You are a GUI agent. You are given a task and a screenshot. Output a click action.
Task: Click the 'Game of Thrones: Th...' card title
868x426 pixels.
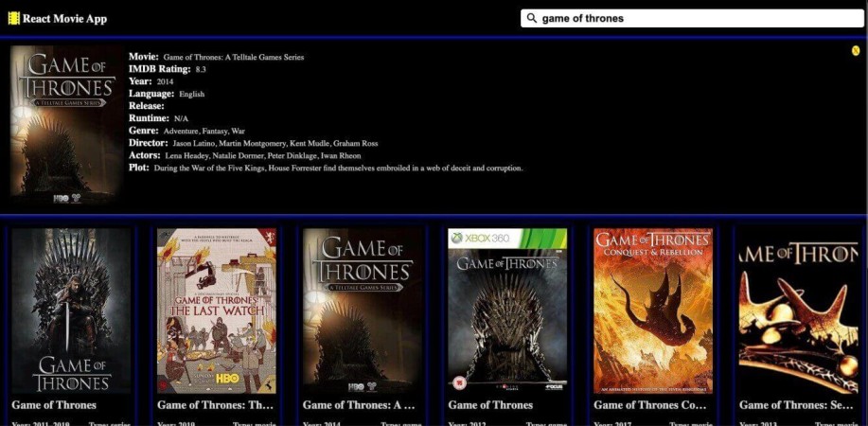point(213,405)
